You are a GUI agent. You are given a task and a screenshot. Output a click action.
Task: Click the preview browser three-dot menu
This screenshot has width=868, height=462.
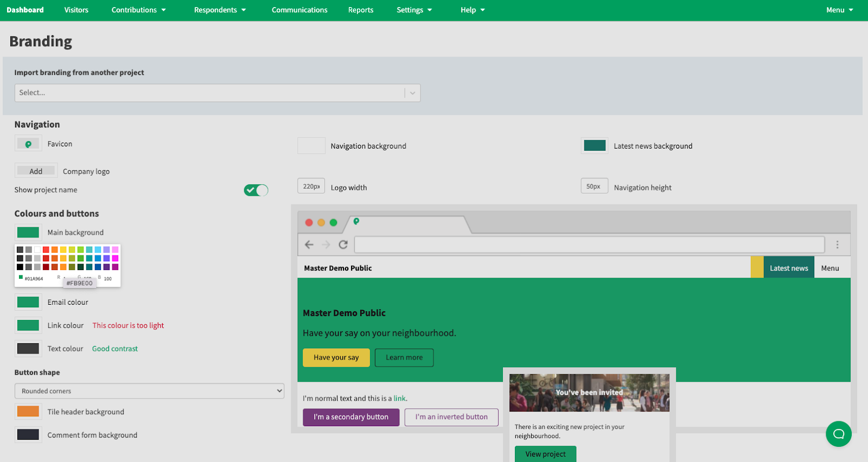click(837, 245)
